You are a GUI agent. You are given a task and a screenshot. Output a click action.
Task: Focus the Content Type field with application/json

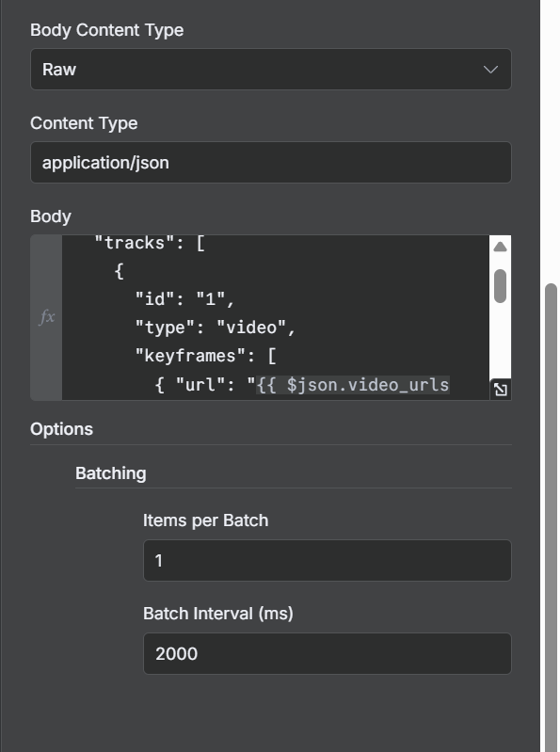271,162
